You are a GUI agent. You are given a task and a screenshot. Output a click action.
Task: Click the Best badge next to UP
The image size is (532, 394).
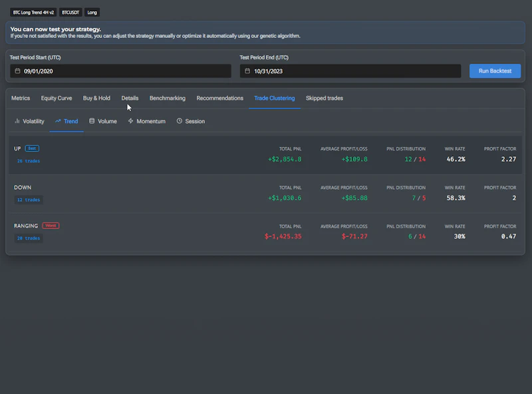pyautogui.click(x=32, y=148)
